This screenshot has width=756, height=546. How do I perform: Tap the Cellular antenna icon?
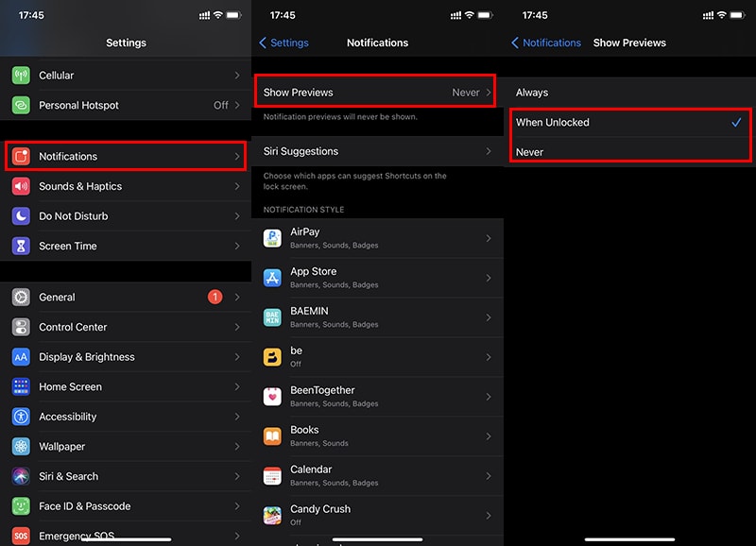(x=21, y=76)
